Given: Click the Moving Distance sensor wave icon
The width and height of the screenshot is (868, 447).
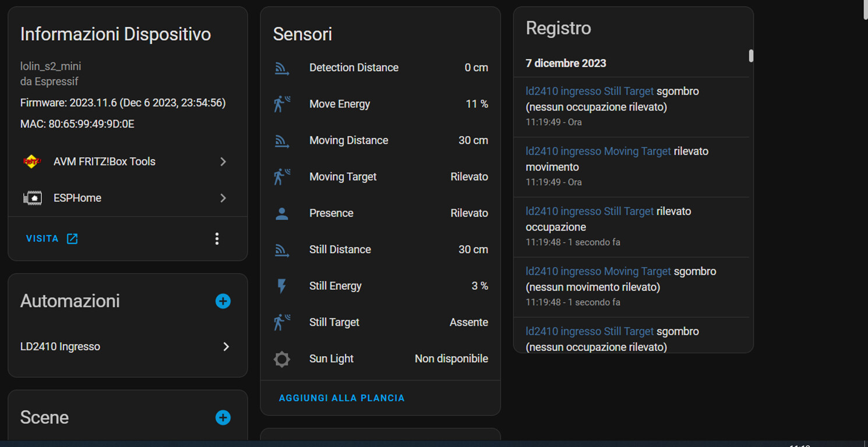Looking at the screenshot, I should click(x=282, y=140).
